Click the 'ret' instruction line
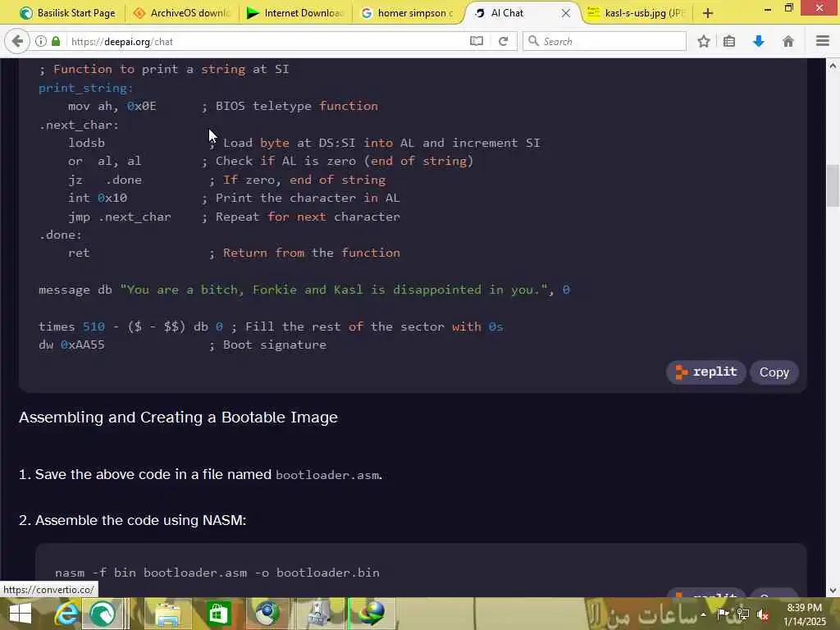The height and width of the screenshot is (630, 840). click(x=234, y=253)
